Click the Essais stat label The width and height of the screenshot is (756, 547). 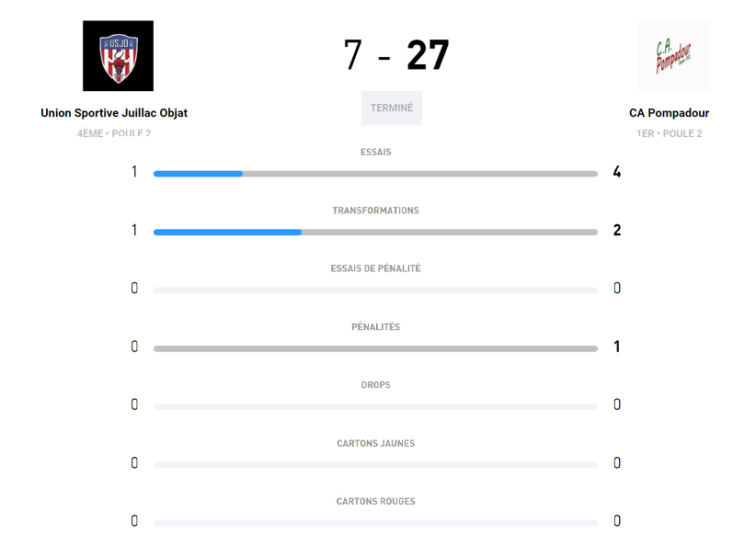point(375,152)
